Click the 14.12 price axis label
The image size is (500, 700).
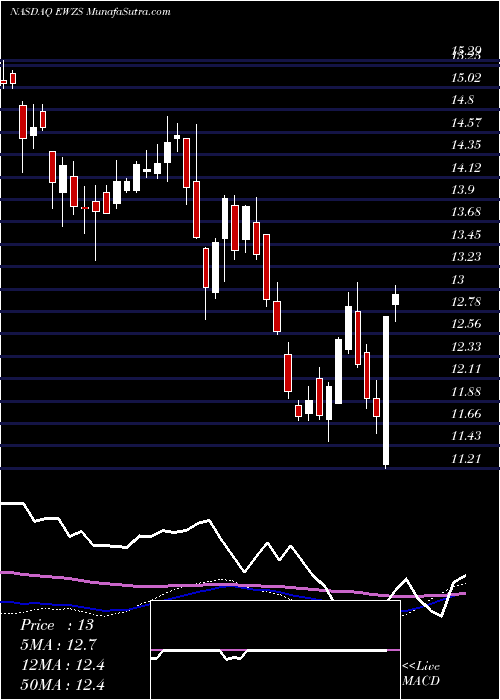click(467, 168)
